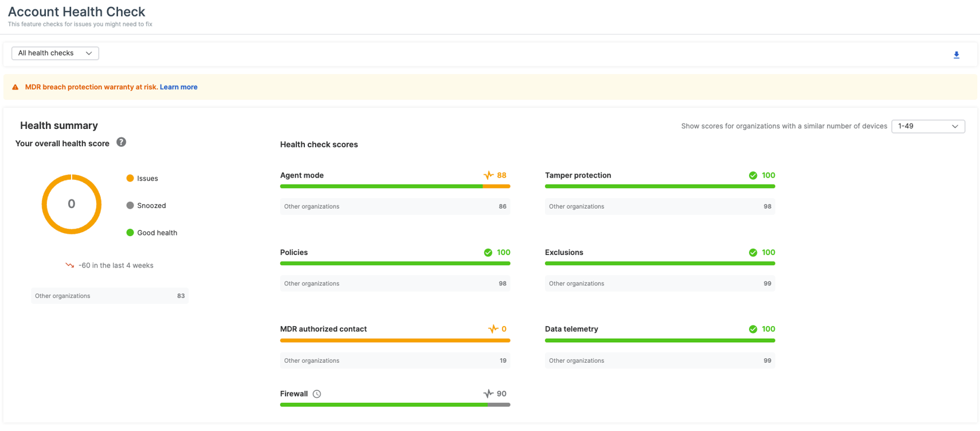This screenshot has height=431, width=980.
Task: Click the overall health score donut chart
Action: coord(72,204)
